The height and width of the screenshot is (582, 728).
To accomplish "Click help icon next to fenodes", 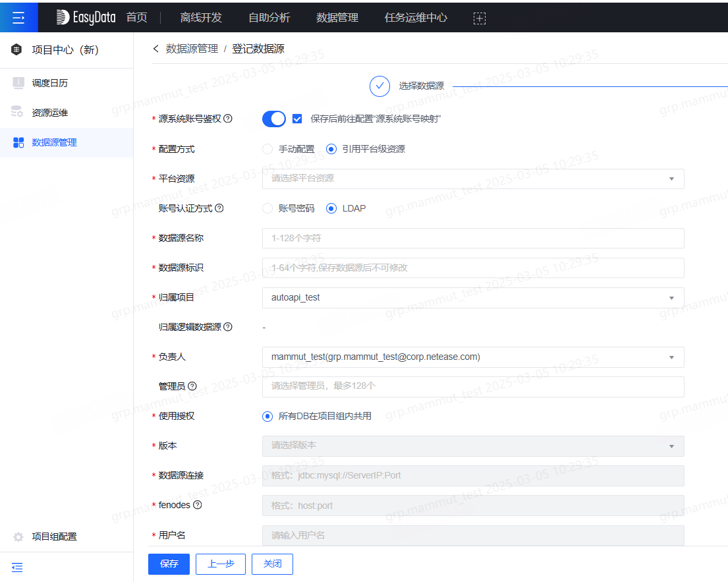I will [198, 504].
